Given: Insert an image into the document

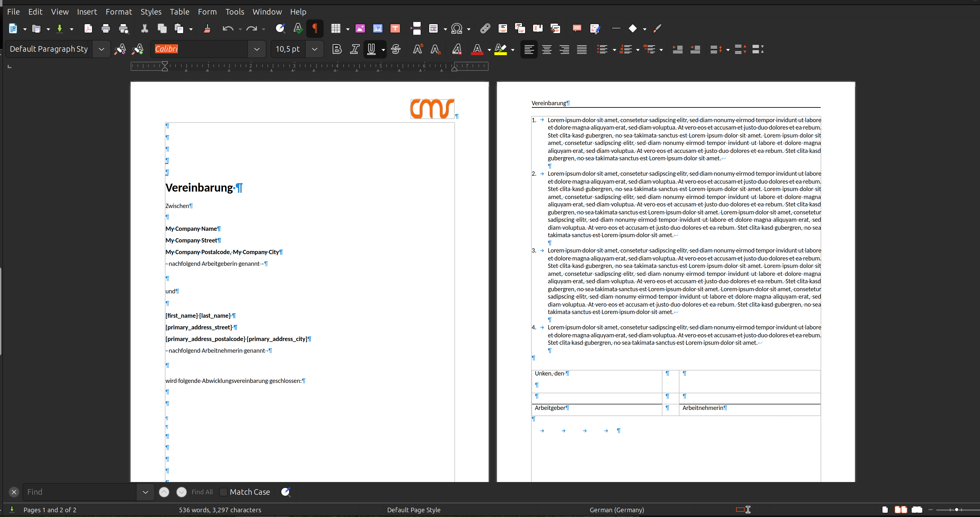Looking at the screenshot, I should coord(360,29).
